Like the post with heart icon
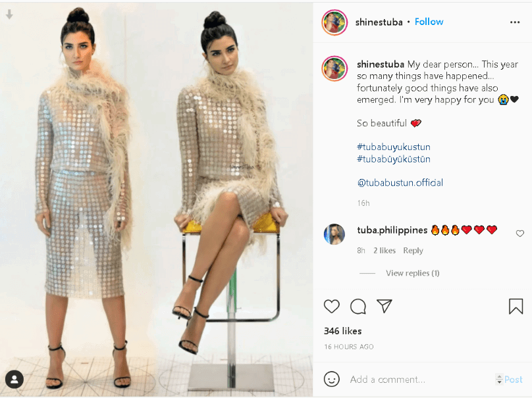This screenshot has height=398, width=532. pos(331,307)
